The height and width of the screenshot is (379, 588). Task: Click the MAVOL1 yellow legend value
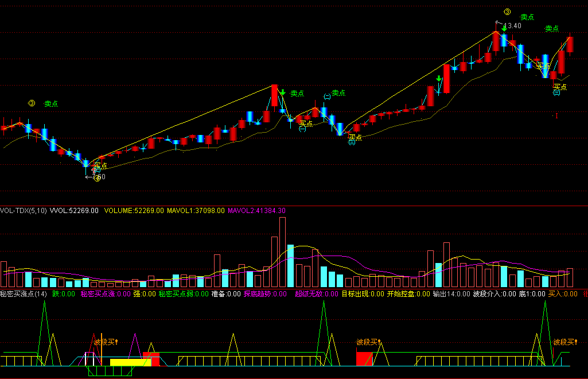[196, 211]
